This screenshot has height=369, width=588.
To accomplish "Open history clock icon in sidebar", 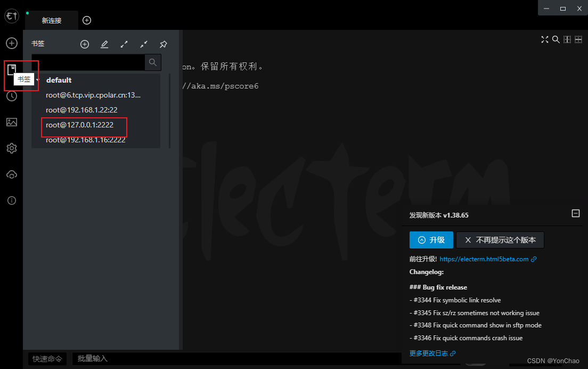I will pyautogui.click(x=12, y=96).
